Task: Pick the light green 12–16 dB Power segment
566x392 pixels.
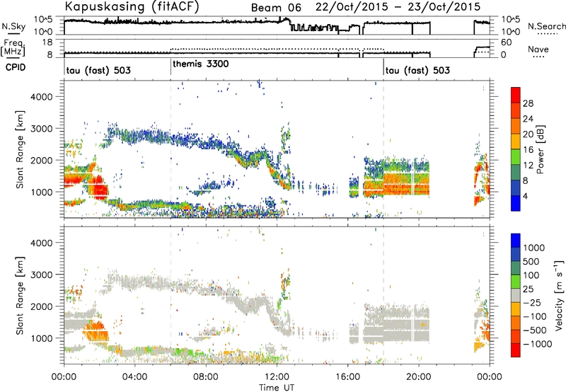Action: click(516, 157)
